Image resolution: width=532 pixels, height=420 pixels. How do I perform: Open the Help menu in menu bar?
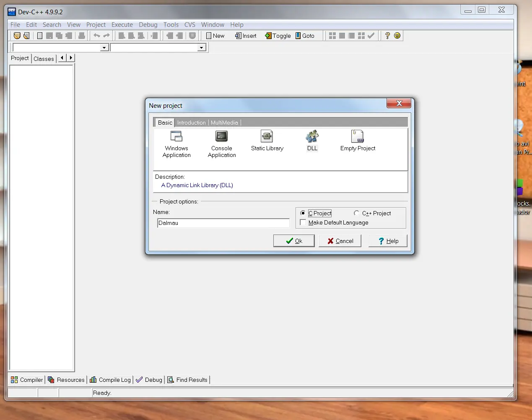[x=237, y=25]
